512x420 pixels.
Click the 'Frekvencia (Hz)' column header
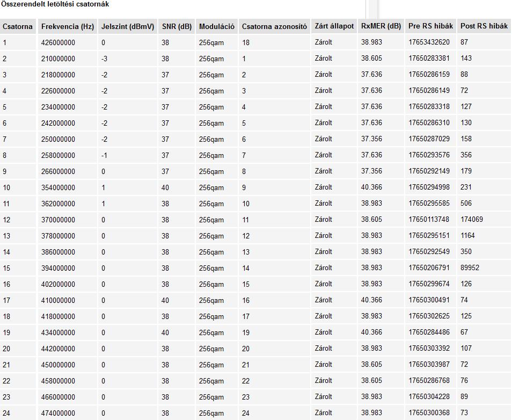(x=68, y=26)
